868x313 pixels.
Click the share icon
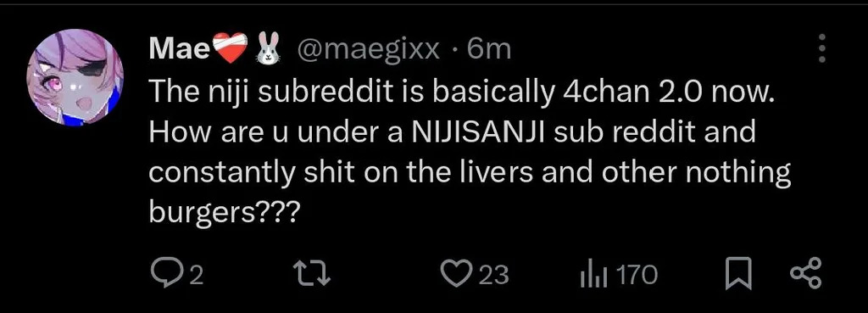(806, 274)
